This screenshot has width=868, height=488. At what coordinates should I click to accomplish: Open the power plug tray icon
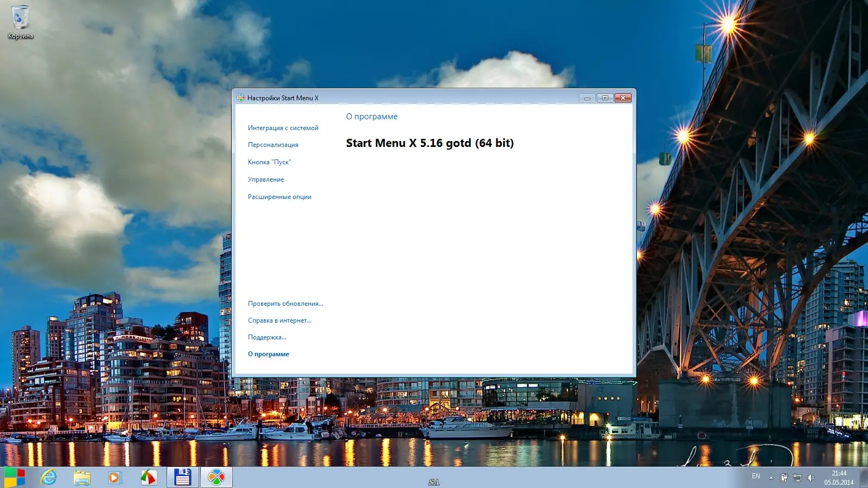click(x=784, y=478)
